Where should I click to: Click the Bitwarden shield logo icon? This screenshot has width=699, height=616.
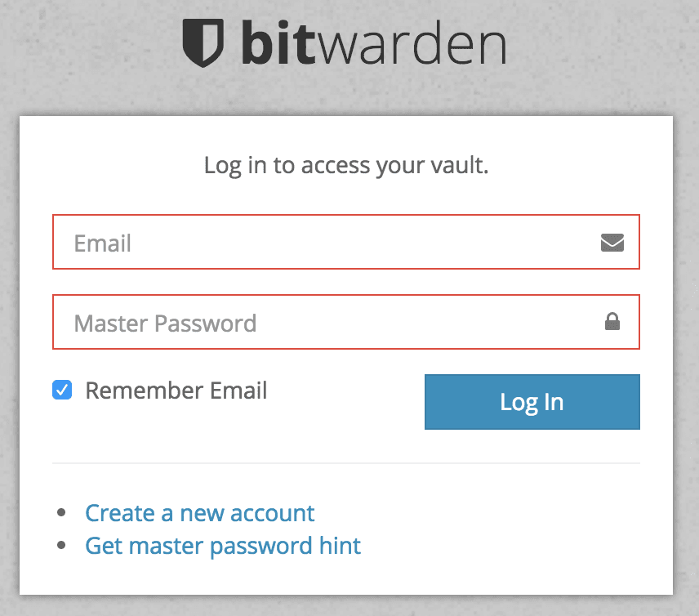pyautogui.click(x=203, y=42)
